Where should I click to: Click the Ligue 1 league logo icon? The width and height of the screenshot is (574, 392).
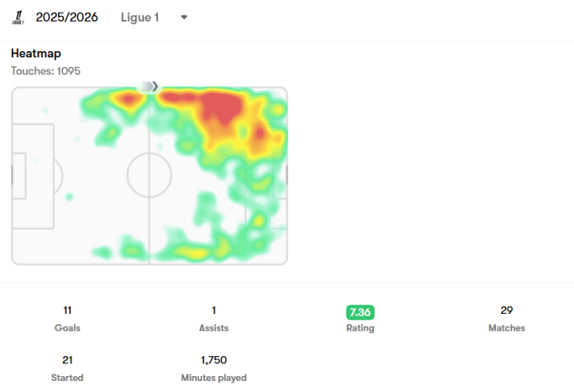(18, 18)
